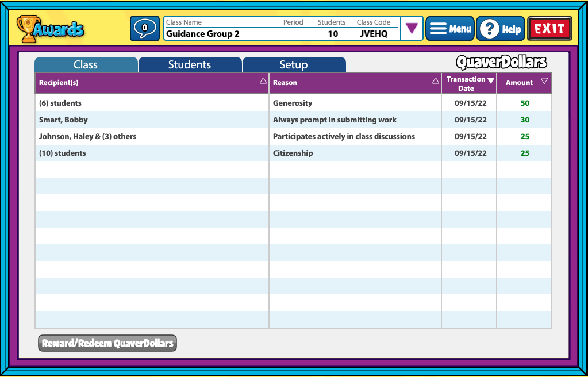Click the Awards trophy logo
The height and width of the screenshot is (377, 588).
coord(50,29)
